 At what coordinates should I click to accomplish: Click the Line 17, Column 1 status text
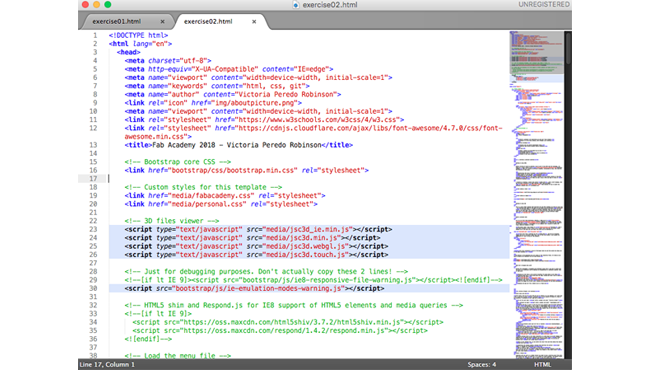click(x=107, y=365)
